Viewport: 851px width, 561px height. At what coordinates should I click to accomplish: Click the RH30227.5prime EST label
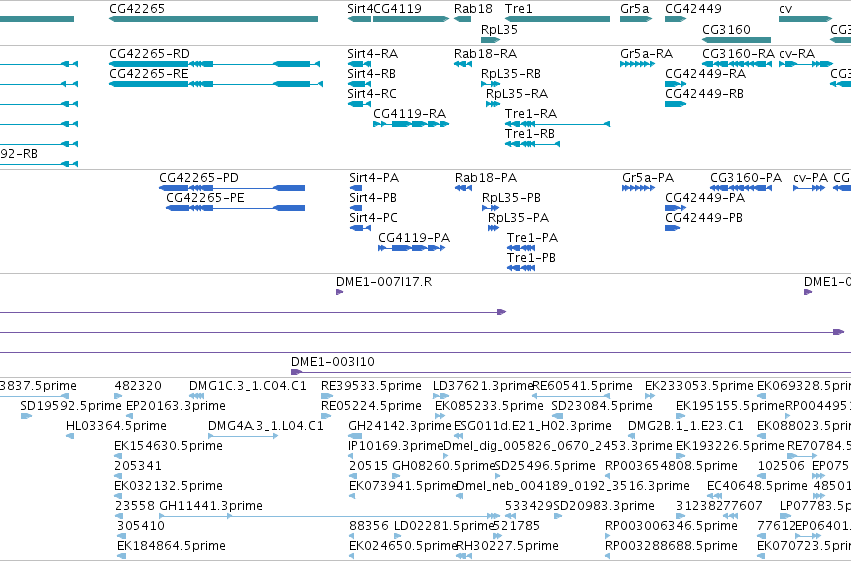507,546
